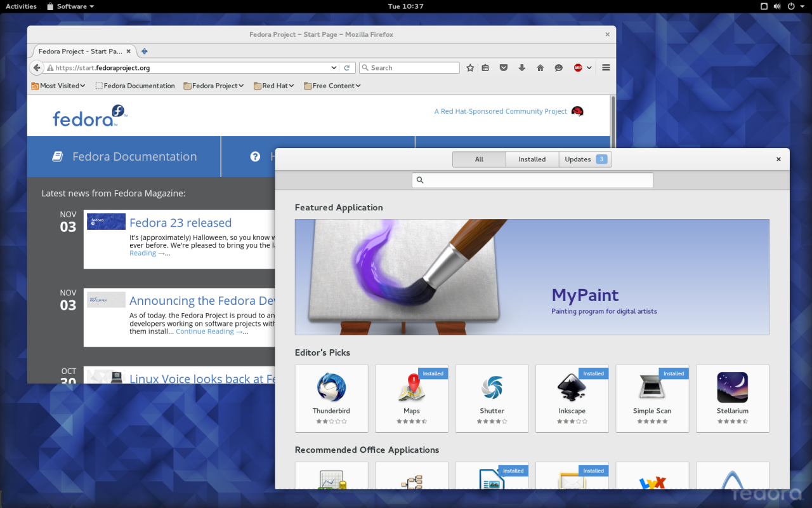812x508 pixels.
Task: Close the Software window
Action: (778, 159)
